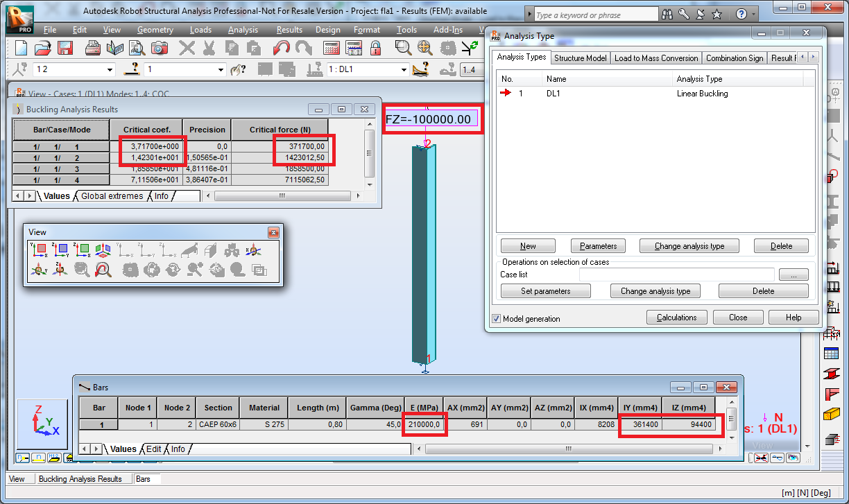Screen dimensions: 849x504
Task: Open the File menu
Action: (50, 30)
